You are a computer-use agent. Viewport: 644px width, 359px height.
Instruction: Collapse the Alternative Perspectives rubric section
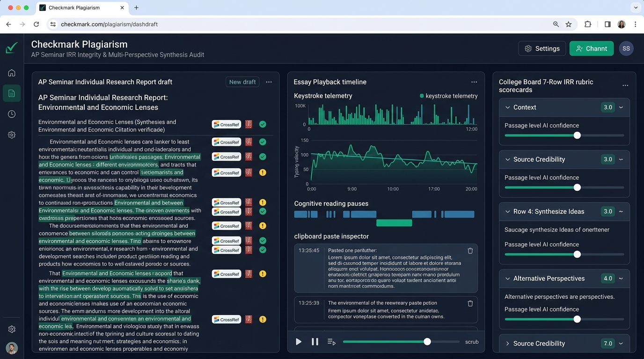coord(508,279)
